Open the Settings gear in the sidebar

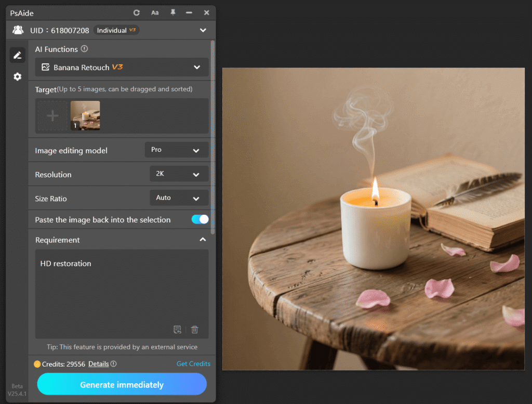17,76
